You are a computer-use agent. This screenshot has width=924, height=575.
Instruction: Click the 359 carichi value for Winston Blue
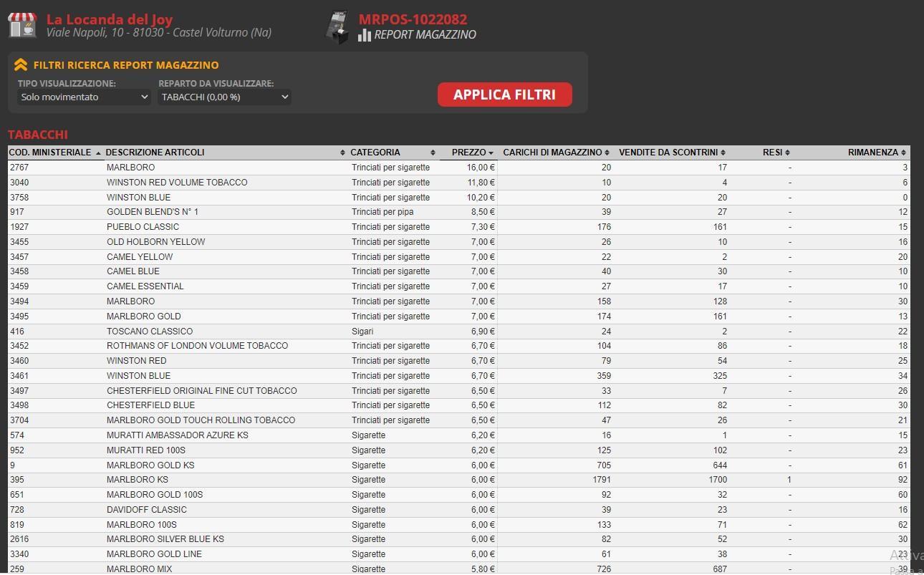(604, 376)
